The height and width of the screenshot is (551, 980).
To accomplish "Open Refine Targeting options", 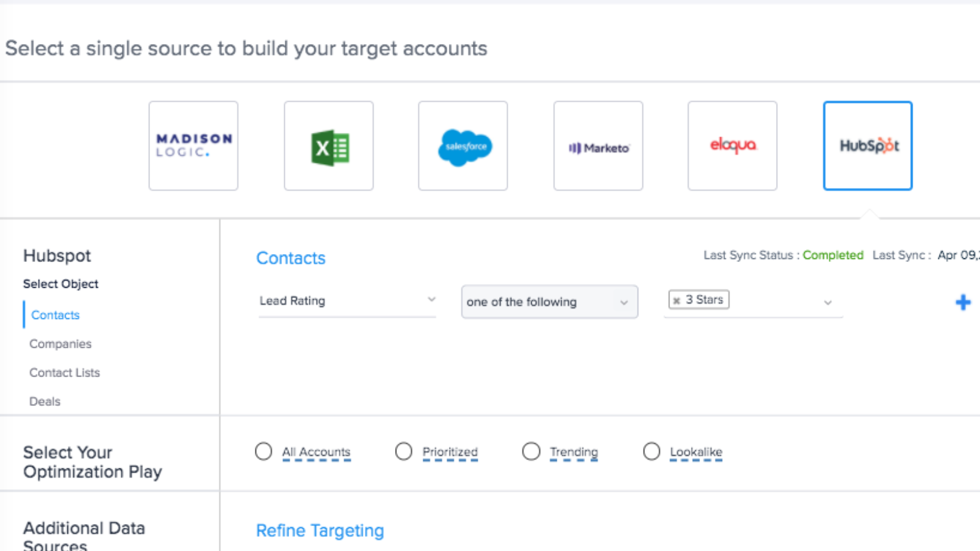I will coord(320,530).
